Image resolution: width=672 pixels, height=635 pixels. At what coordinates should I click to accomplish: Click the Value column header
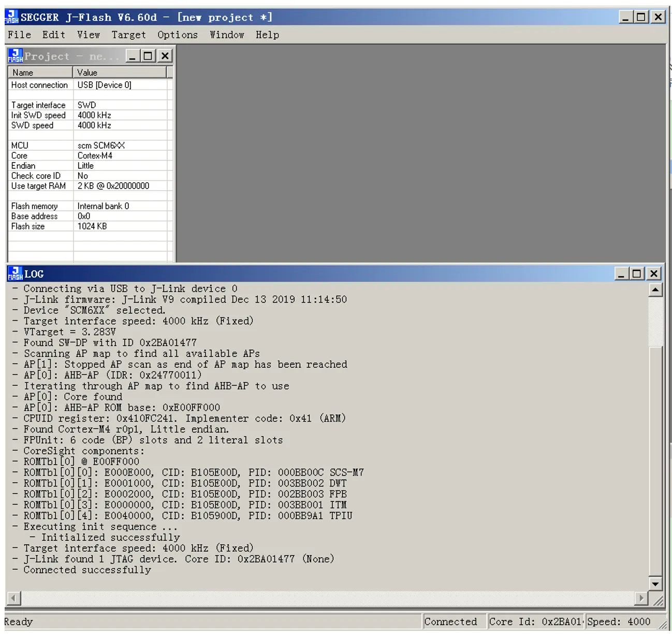[x=120, y=73]
